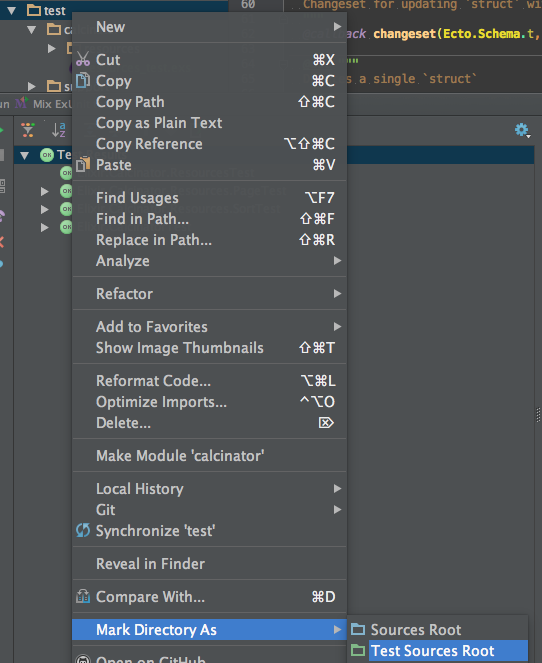Click the Compare With icon
The height and width of the screenshot is (663, 542).
(83, 597)
